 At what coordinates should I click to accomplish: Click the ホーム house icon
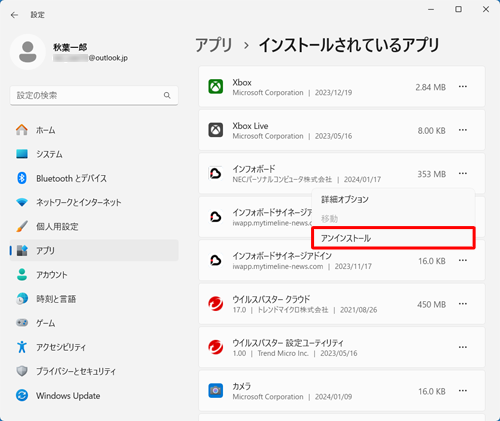tap(22, 130)
